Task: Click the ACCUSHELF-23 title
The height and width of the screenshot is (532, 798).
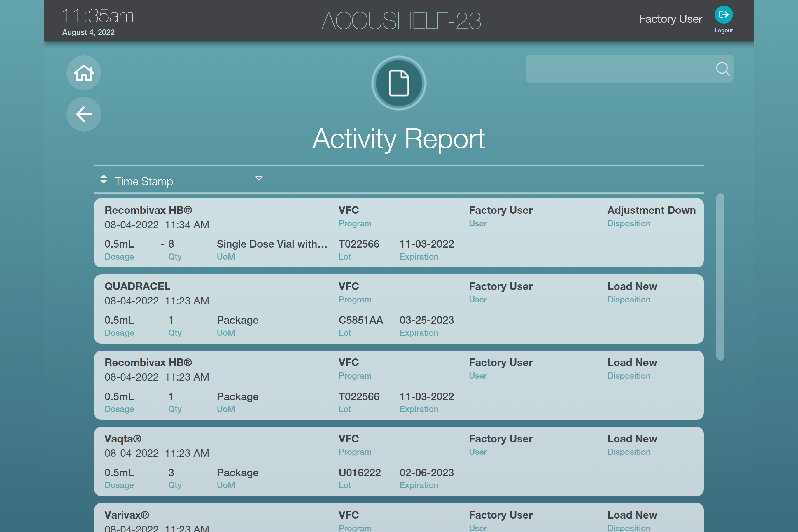Action: (401, 21)
